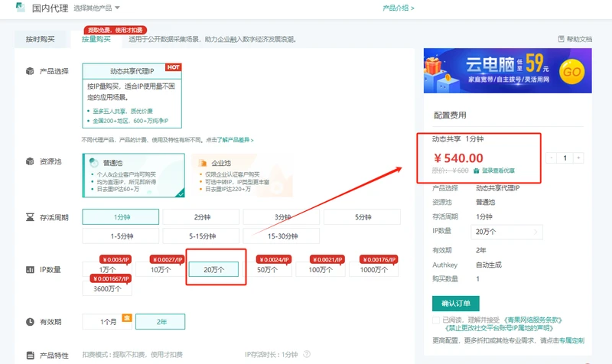Screen dimensions: 612x364
Task: Select the 5分钟 lifetime option
Action: tap(362, 217)
